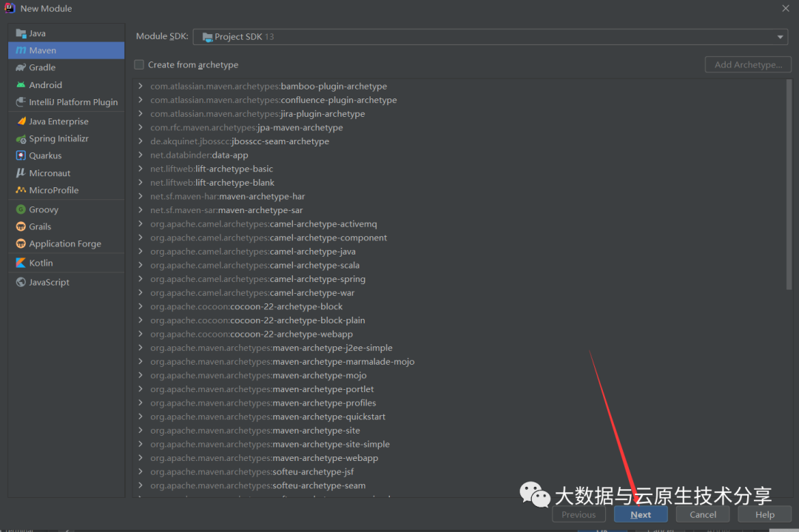The height and width of the screenshot is (532, 799).
Task: Click the Maven 'm' icon
Action: pos(21,50)
